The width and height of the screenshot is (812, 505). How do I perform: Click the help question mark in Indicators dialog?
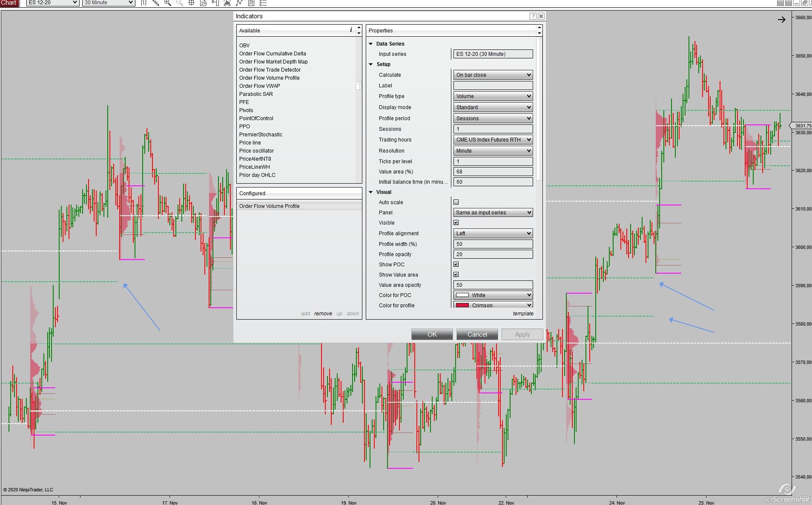533,16
